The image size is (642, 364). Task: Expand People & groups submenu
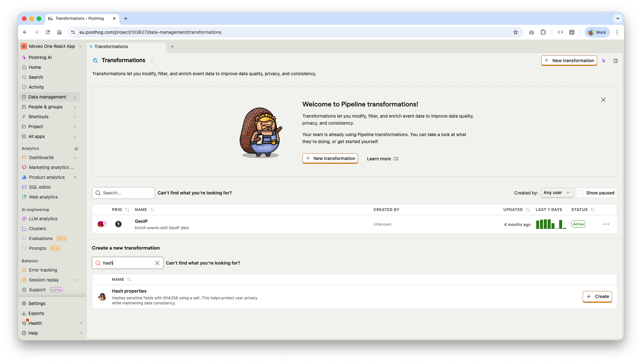click(75, 107)
